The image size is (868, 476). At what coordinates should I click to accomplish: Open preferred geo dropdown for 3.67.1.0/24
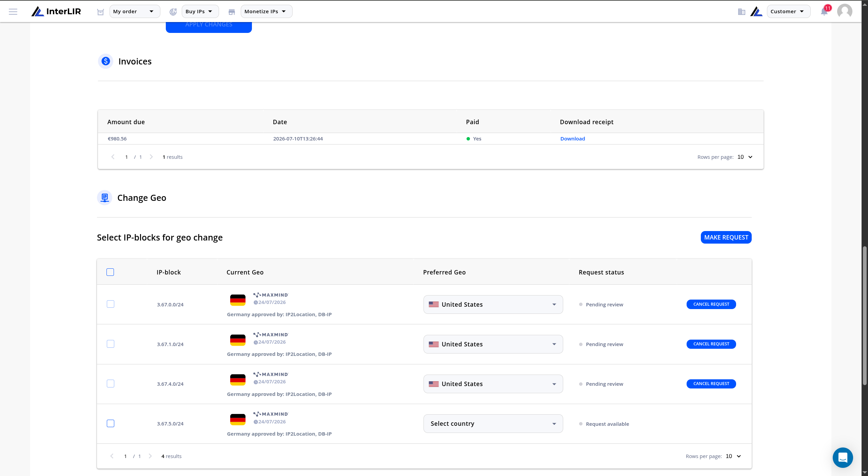coord(493,344)
